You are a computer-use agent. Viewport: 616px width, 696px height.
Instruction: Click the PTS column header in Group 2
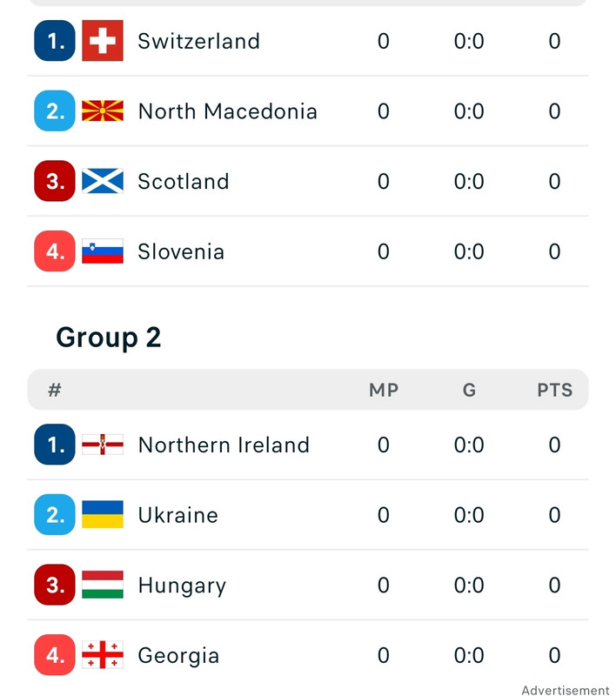tap(555, 390)
